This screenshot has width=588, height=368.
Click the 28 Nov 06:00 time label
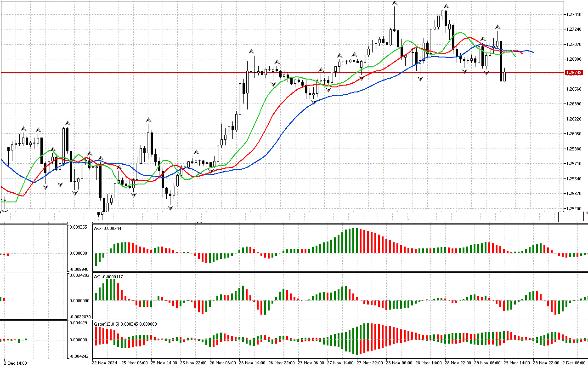[400, 362]
